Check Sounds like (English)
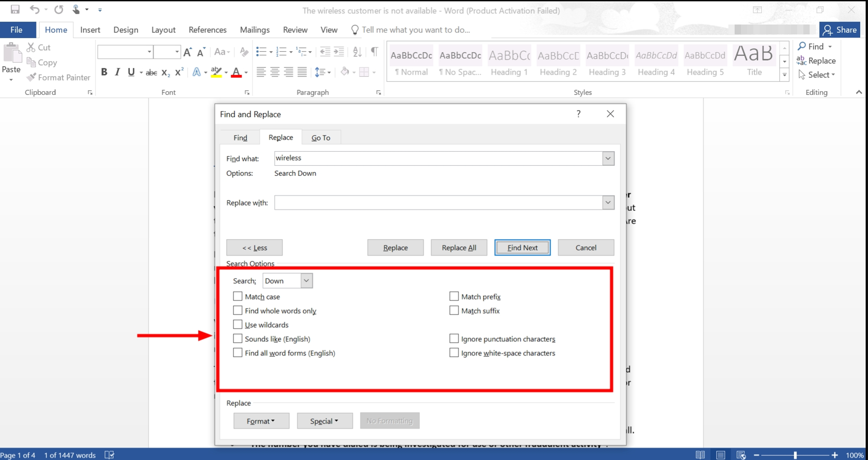Viewport: 868px width, 460px height. pyautogui.click(x=238, y=338)
